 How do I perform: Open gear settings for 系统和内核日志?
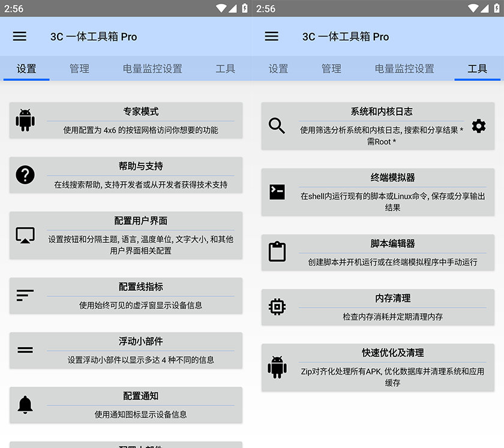pos(479,126)
